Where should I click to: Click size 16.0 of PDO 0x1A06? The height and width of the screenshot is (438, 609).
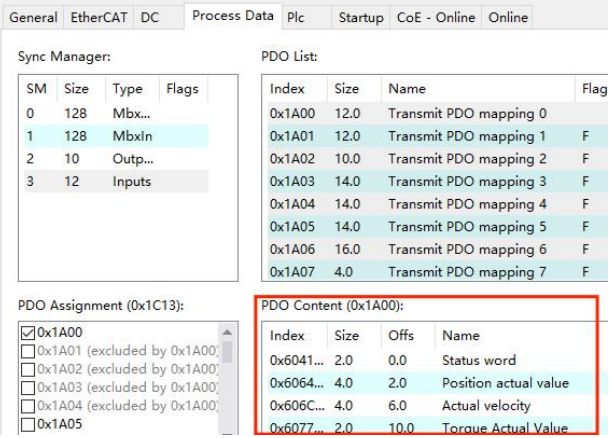(348, 249)
